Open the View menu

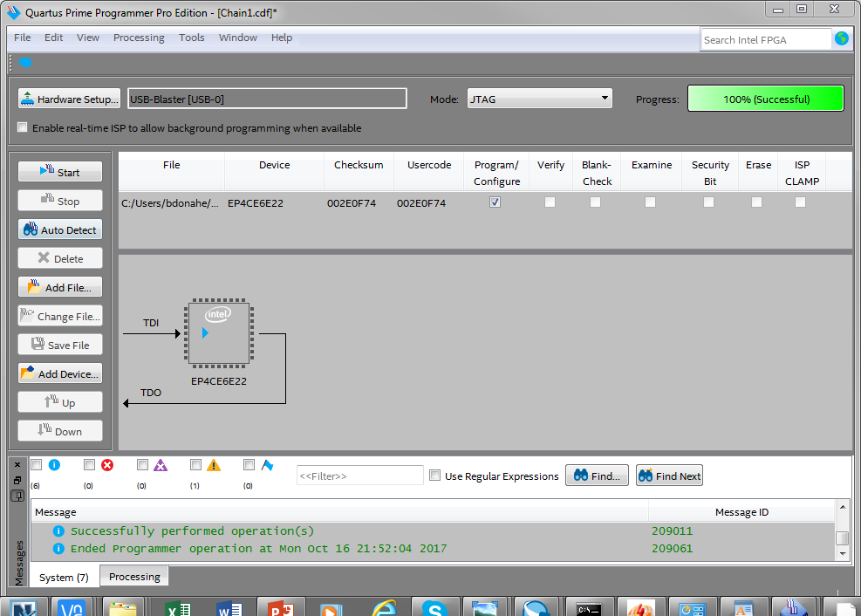[x=88, y=38]
